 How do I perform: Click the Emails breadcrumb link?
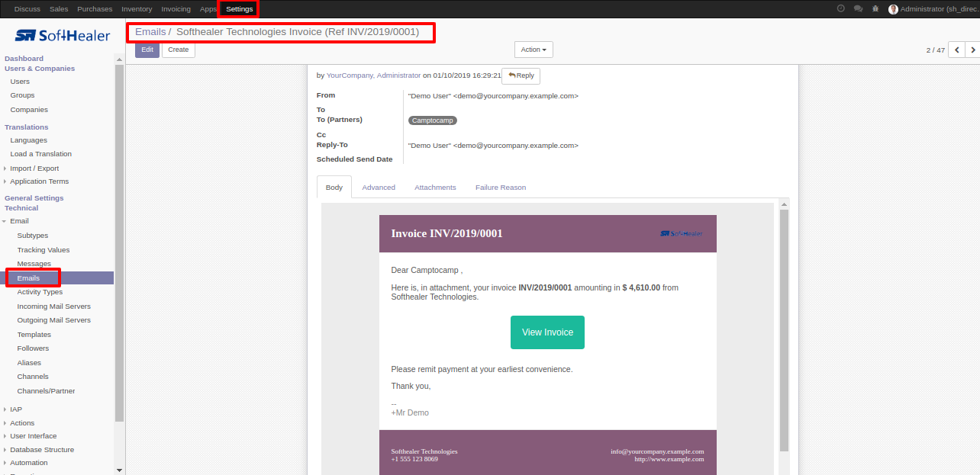click(x=150, y=32)
